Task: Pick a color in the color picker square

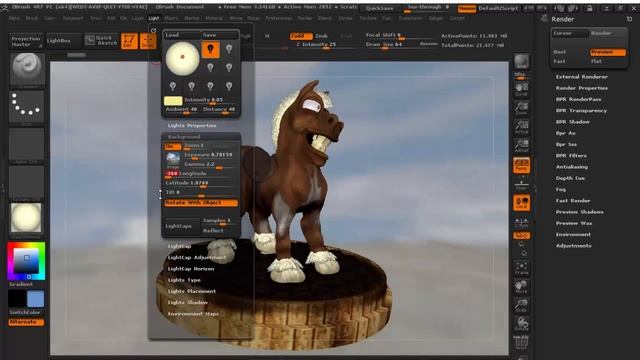Action: click(26, 261)
